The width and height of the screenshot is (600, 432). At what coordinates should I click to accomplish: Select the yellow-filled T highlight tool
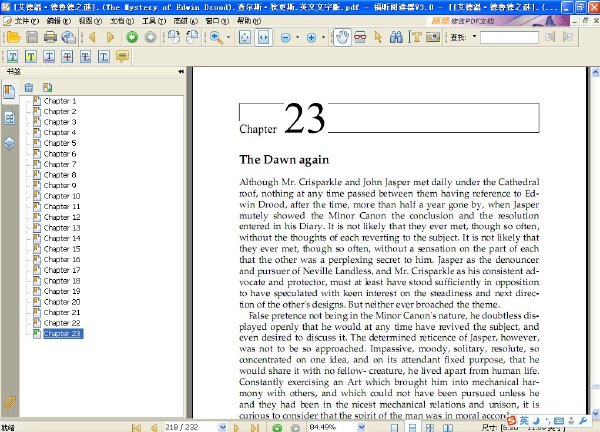[31, 57]
